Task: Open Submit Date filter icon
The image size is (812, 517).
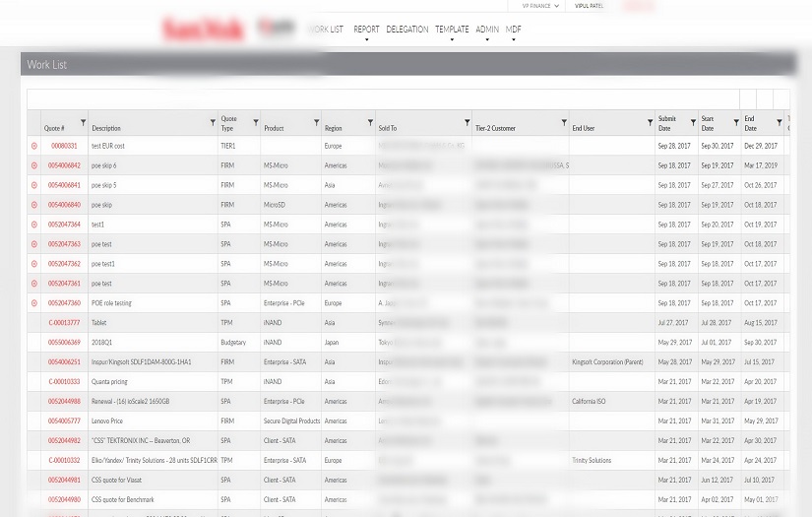Action: [x=693, y=123]
